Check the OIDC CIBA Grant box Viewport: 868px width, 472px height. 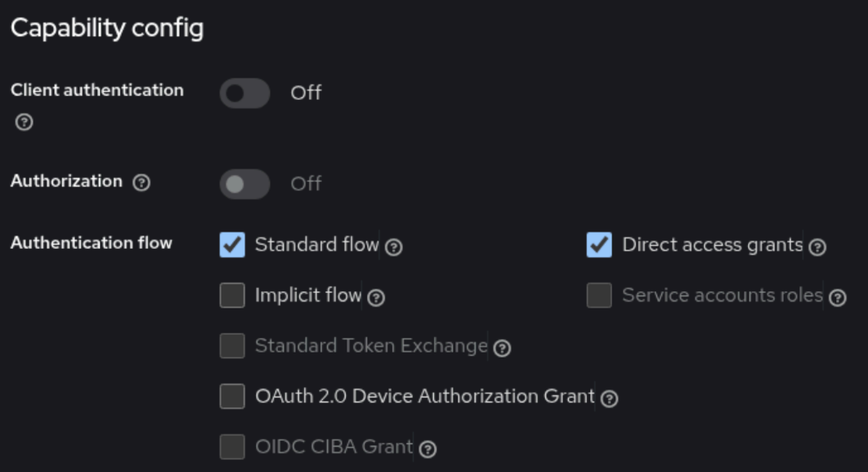point(232,447)
